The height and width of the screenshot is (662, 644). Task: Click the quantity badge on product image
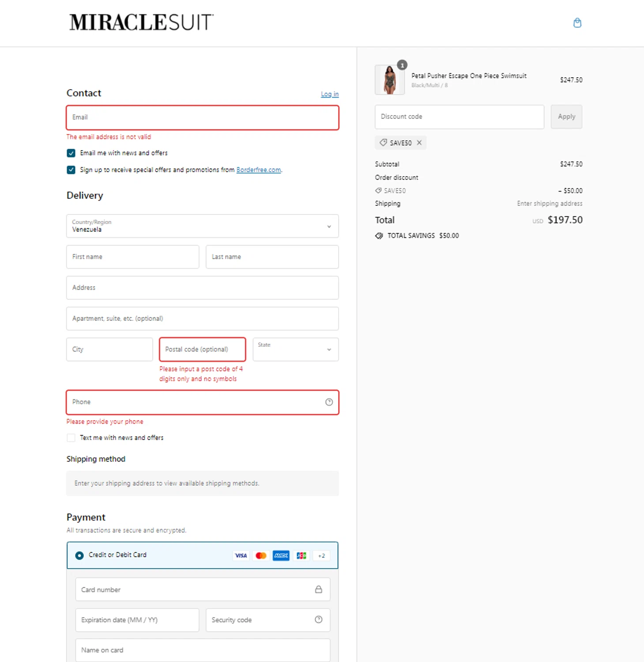402,65
